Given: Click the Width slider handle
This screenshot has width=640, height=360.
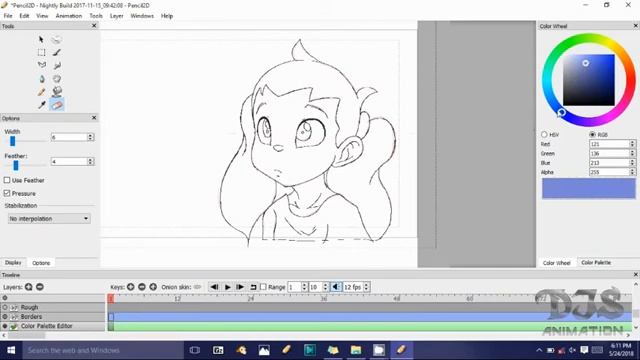Looking at the screenshot, I should coord(13,141).
